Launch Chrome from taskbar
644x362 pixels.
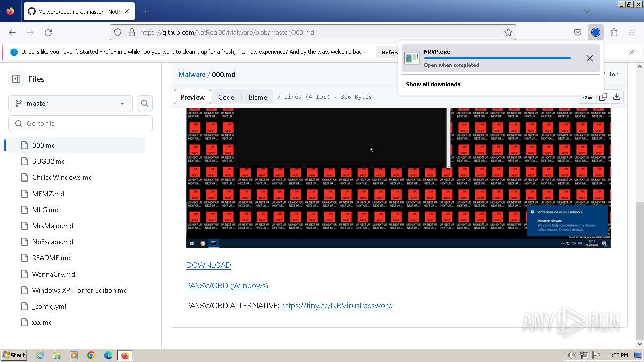(91, 355)
